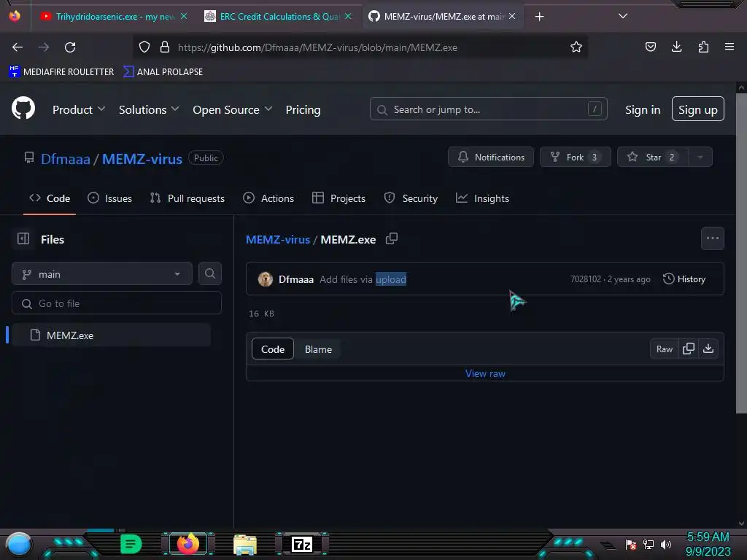Open 7-Zip from the taskbar
Screen dimensions: 747x560
[302, 544]
